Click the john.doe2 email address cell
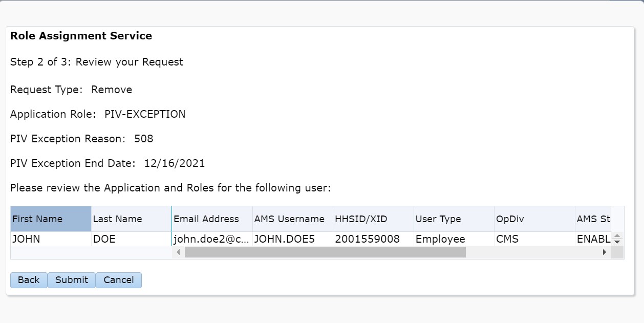 click(x=212, y=239)
